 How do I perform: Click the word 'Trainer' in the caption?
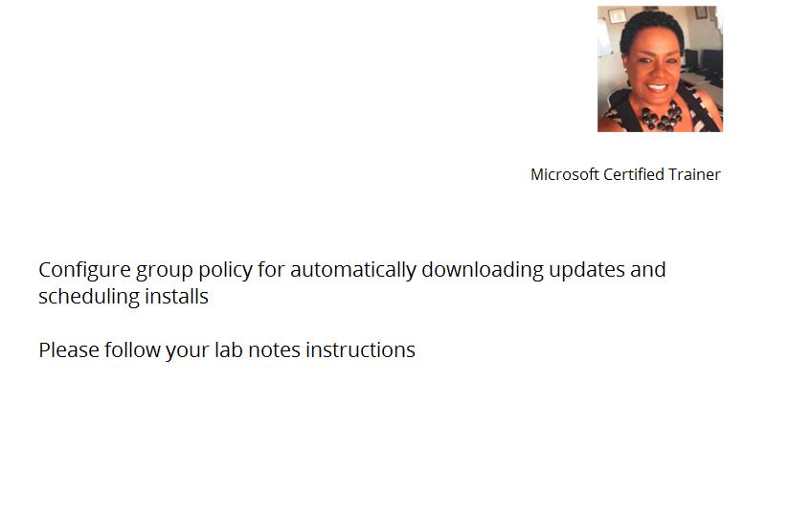[694, 174]
